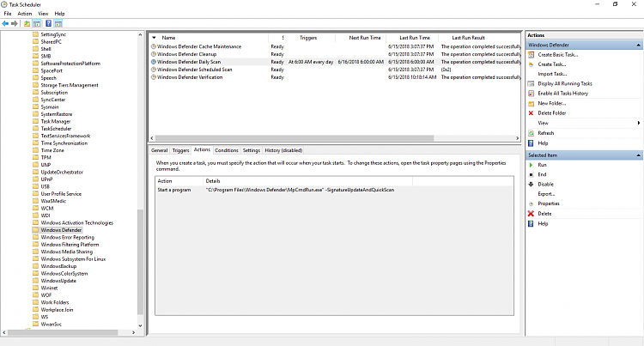Switch to the History (disabled) tab

pos(283,150)
